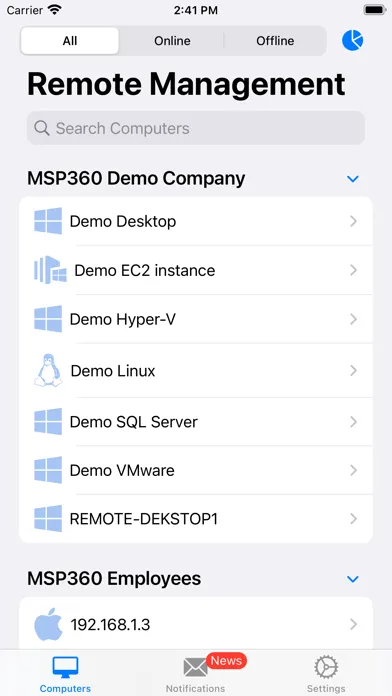The height and width of the screenshot is (696, 392).
Task: Click the Carrier label
Action: [x=25, y=10]
